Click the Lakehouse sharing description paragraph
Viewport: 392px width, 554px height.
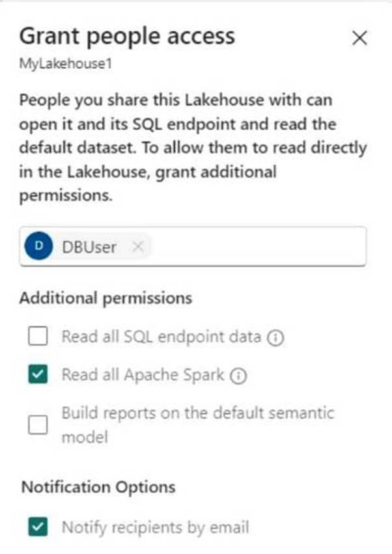(x=193, y=148)
